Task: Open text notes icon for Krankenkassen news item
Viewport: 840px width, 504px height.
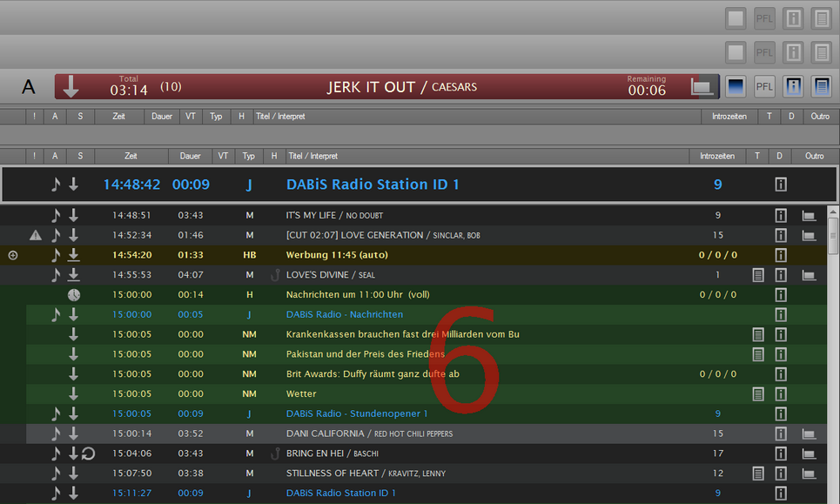Action: pyautogui.click(x=758, y=335)
